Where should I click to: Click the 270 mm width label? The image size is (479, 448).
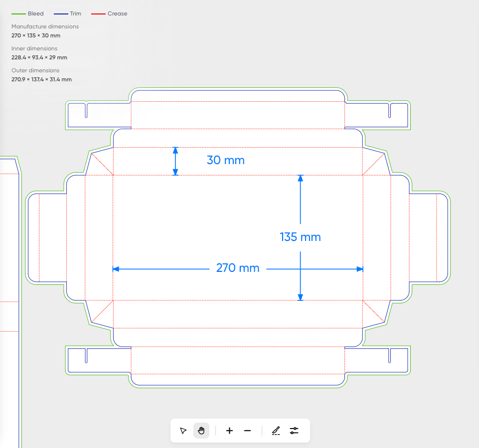238,268
